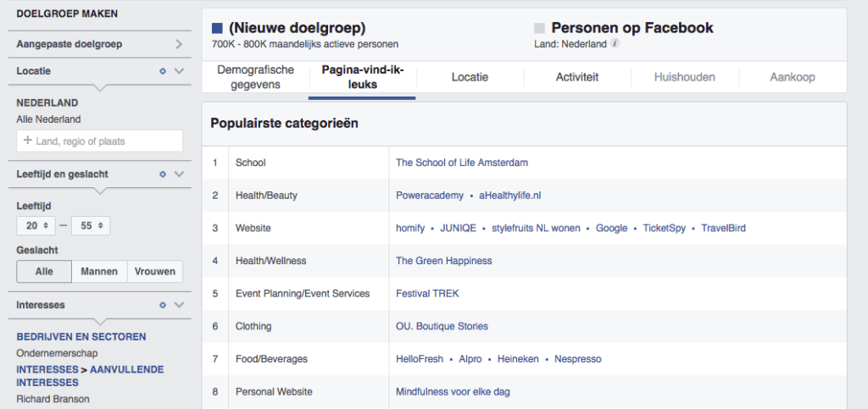868x409 pixels.
Task: Select Mannen gender option
Action: (99, 272)
